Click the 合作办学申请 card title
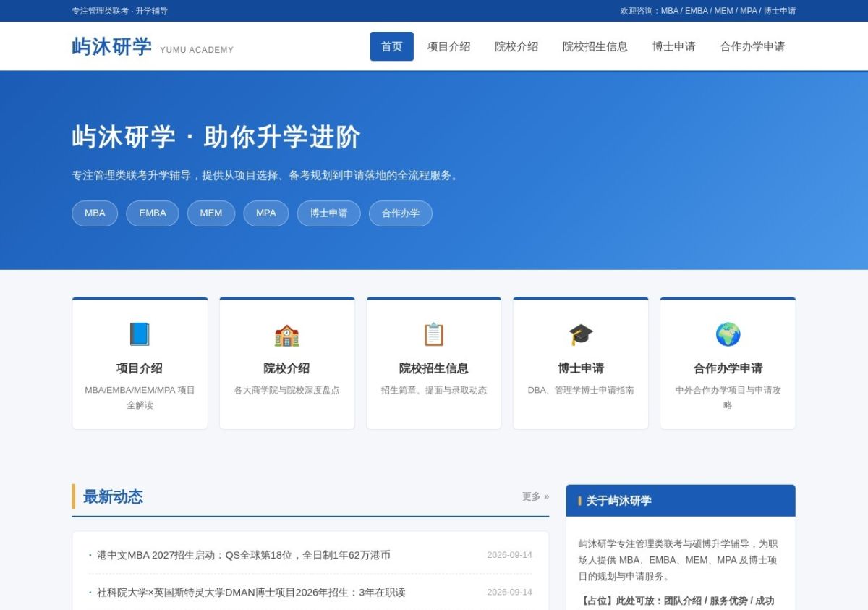Screen dimensions: 868x610 728,368
